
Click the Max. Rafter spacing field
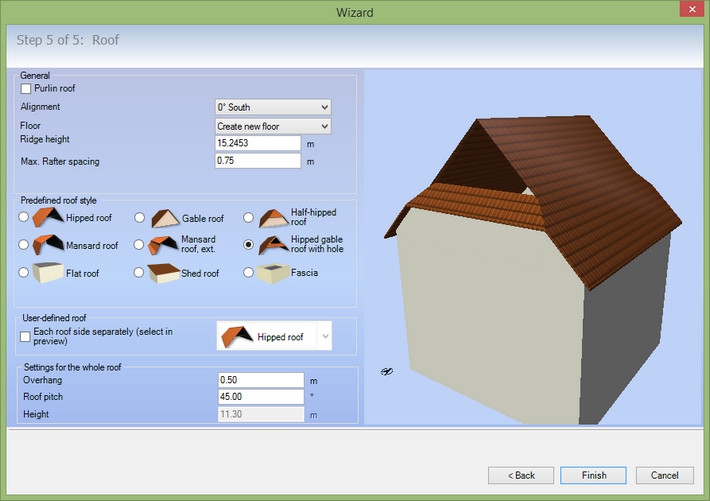pos(258,161)
